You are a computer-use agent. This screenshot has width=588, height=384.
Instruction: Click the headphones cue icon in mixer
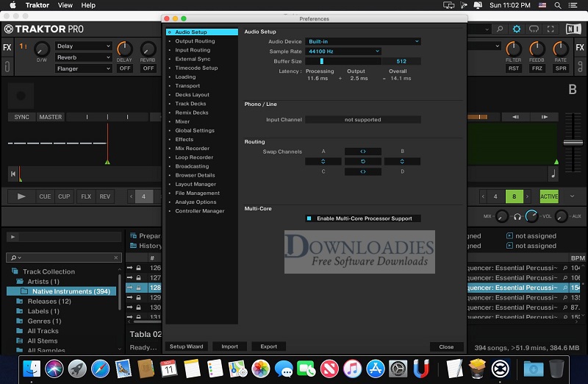tap(517, 216)
